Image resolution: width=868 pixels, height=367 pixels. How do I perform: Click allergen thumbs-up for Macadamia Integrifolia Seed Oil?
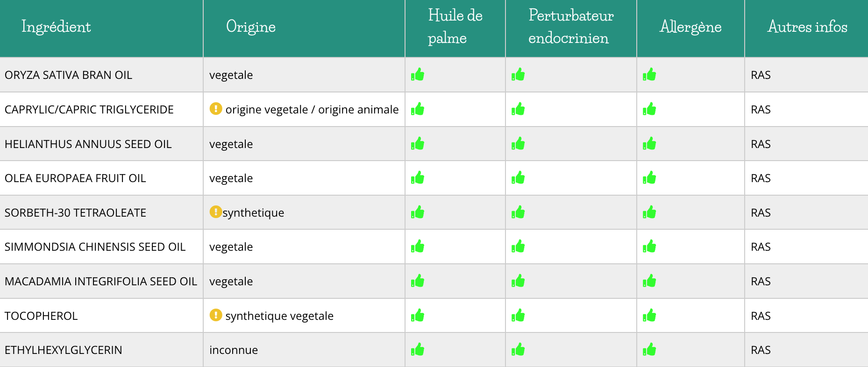[649, 281]
